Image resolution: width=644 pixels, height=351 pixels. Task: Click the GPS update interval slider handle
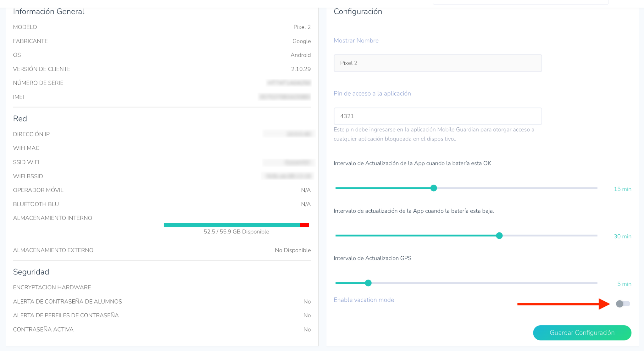pyautogui.click(x=368, y=283)
